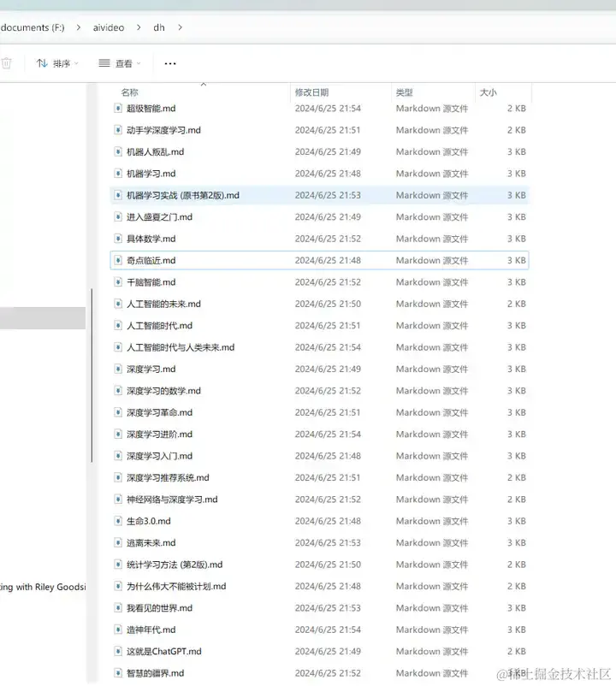Select file name 深度学习革命.md
This screenshot has width=616, height=686.
[159, 412]
